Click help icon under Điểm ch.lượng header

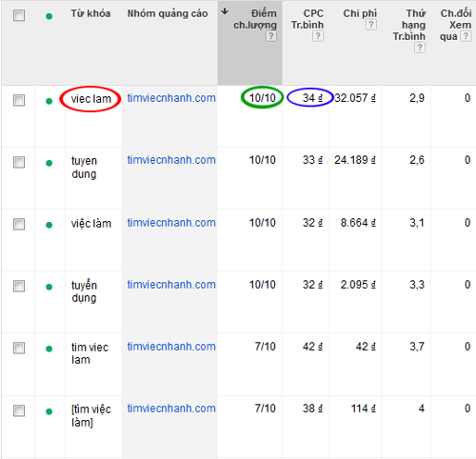click(271, 36)
